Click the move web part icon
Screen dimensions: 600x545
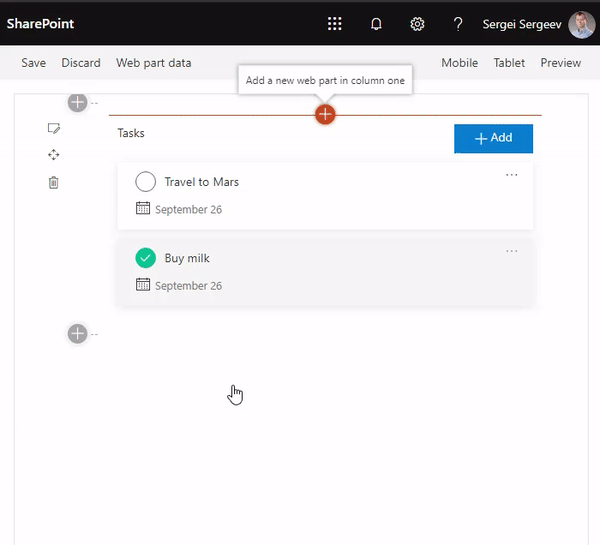[54, 155]
